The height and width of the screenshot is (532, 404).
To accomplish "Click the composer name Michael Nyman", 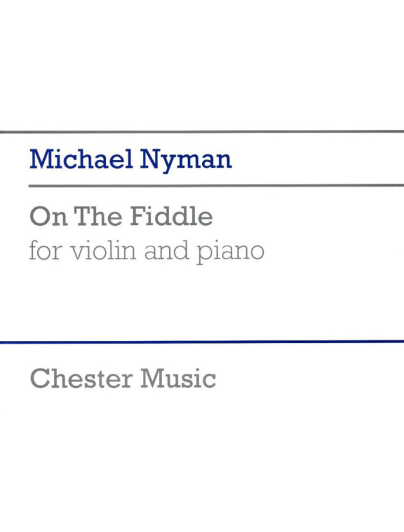I will click(131, 161).
